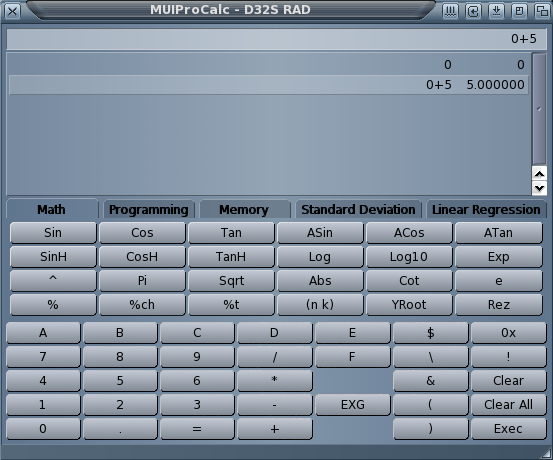
Task: Click the YRoot button
Action: pos(409,305)
